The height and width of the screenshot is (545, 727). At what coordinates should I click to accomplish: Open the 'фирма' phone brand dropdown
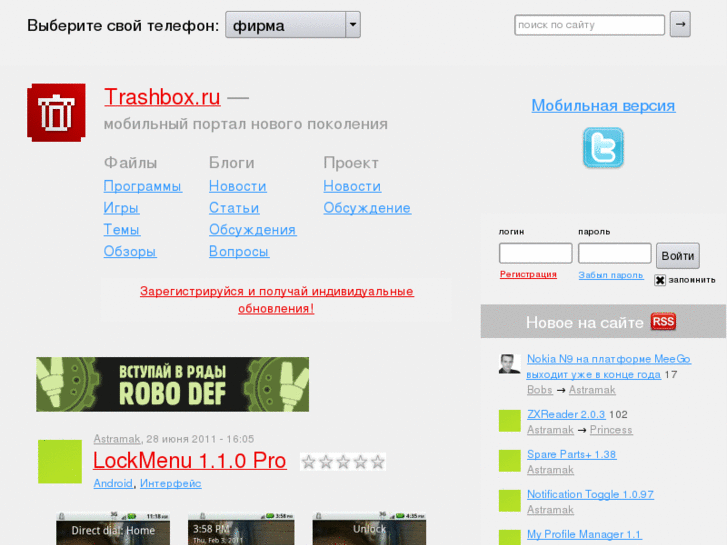tap(293, 25)
